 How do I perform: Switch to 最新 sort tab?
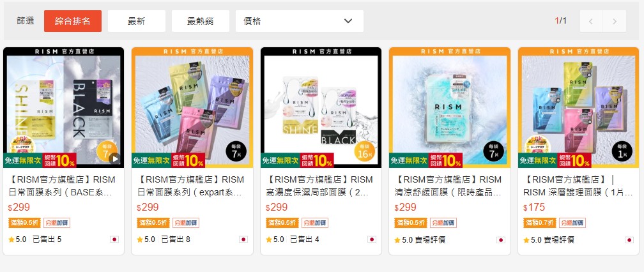[x=136, y=21]
